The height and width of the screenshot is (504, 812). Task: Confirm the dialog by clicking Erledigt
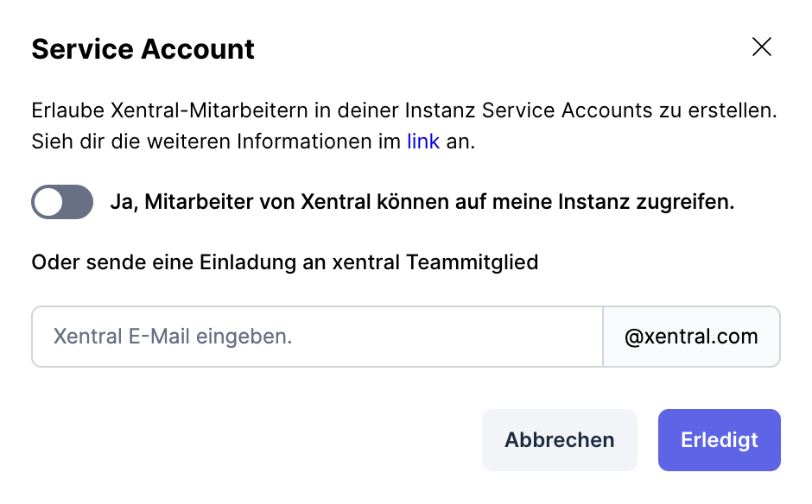tap(719, 440)
